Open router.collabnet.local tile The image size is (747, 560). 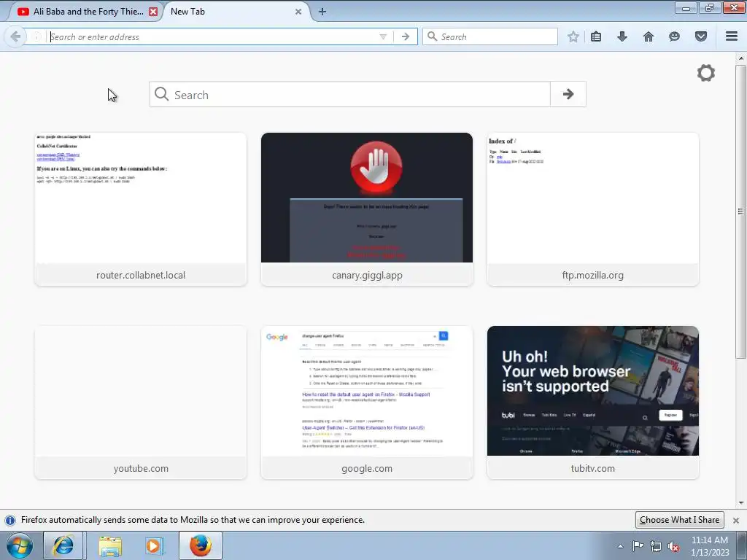click(x=141, y=209)
